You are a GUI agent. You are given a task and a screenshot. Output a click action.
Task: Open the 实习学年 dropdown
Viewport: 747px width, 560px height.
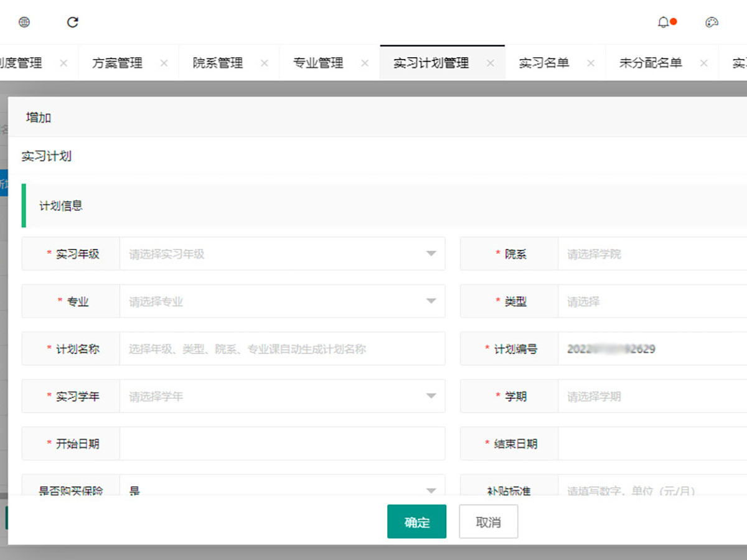pos(282,396)
